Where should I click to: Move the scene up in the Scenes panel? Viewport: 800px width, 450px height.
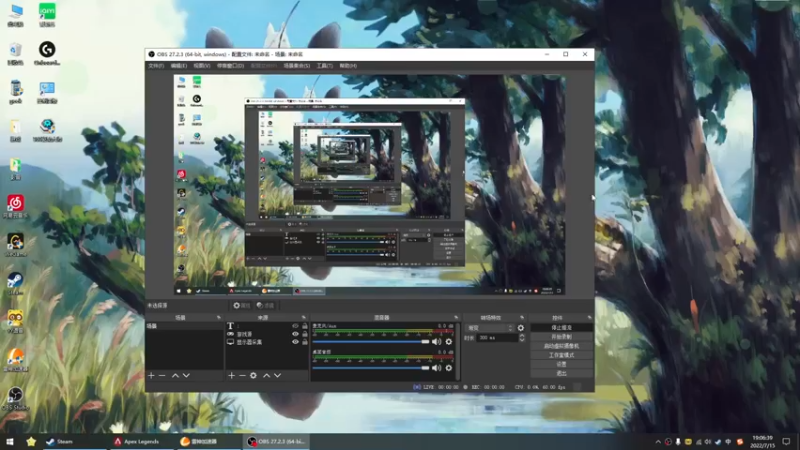tap(175, 376)
